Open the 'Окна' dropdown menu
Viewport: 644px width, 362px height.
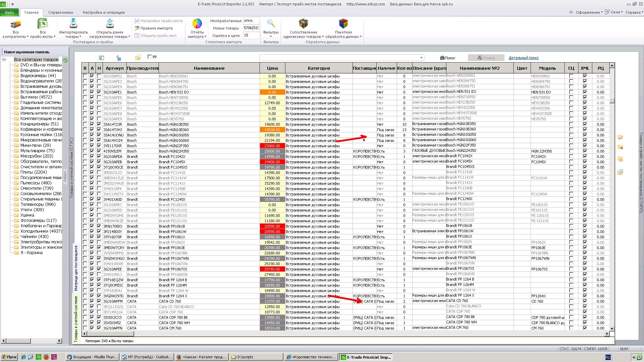[x=617, y=12]
